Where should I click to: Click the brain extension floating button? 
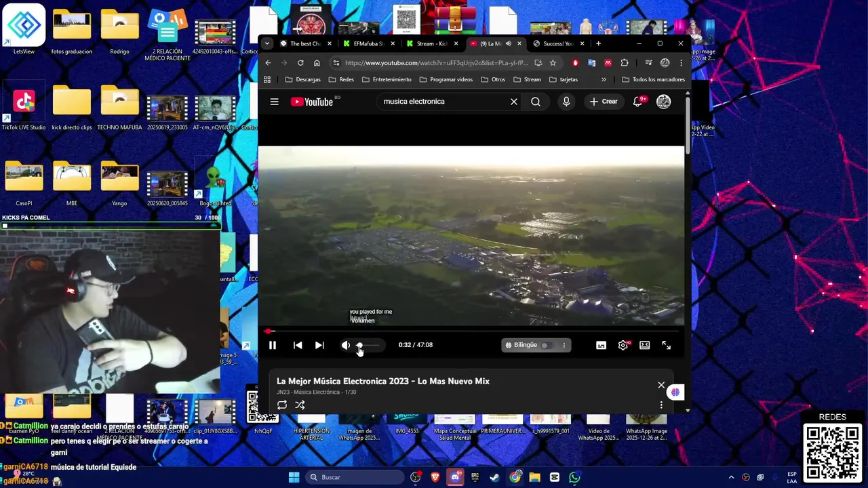point(675,392)
